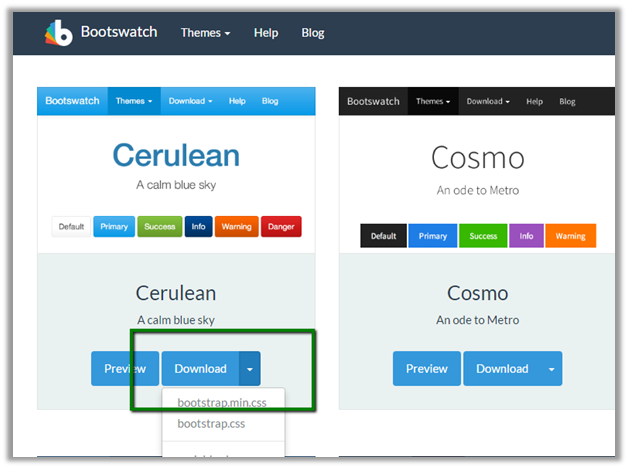Click the Preview button for Cosmo
The height and width of the screenshot is (469, 628).
427,368
